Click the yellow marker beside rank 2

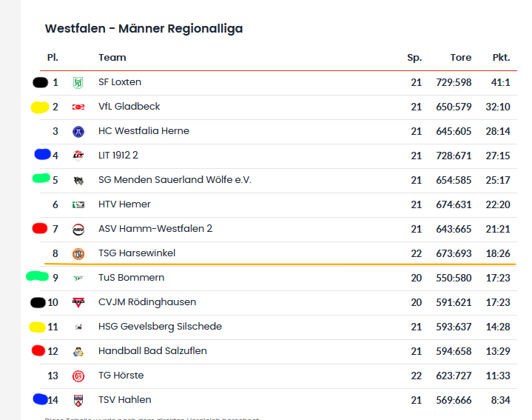tap(39, 107)
